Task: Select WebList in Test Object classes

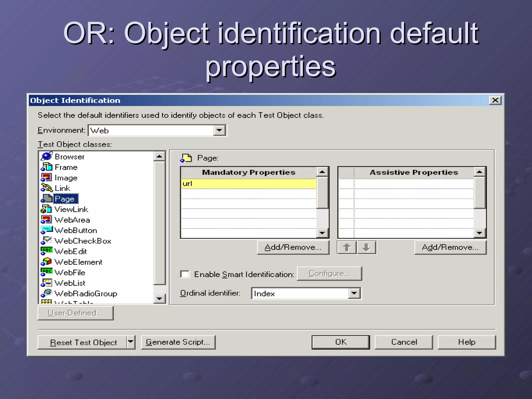Action: pyautogui.click(x=70, y=283)
